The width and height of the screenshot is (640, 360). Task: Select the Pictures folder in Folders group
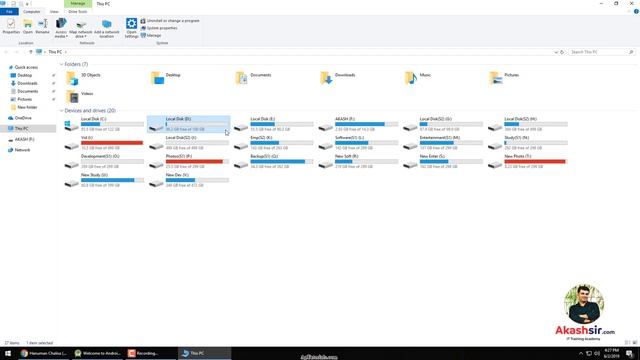pos(527,78)
